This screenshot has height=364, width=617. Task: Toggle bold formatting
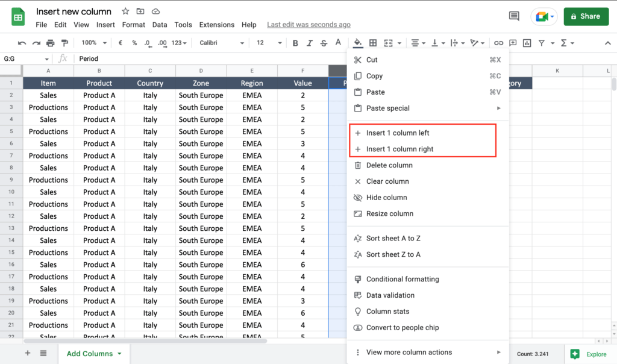click(295, 43)
